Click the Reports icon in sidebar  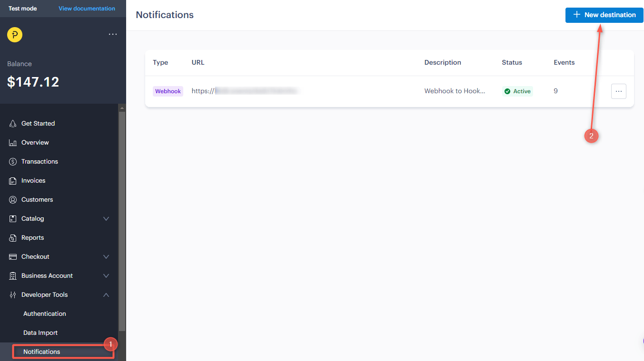13,238
